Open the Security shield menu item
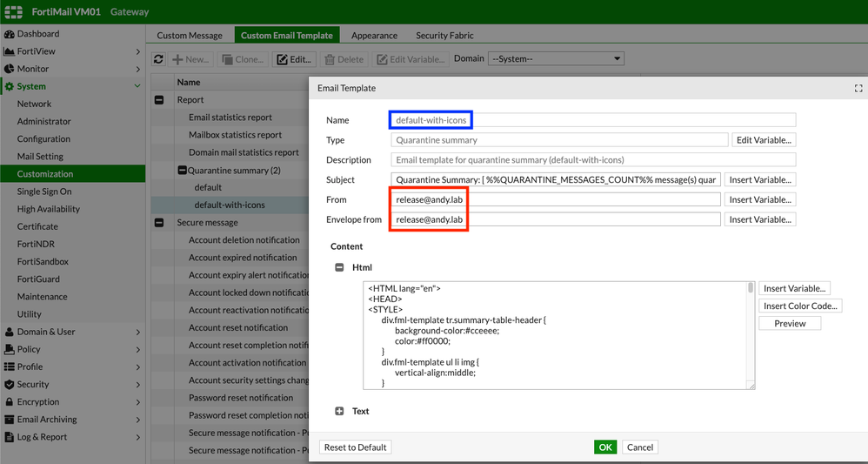 33,384
